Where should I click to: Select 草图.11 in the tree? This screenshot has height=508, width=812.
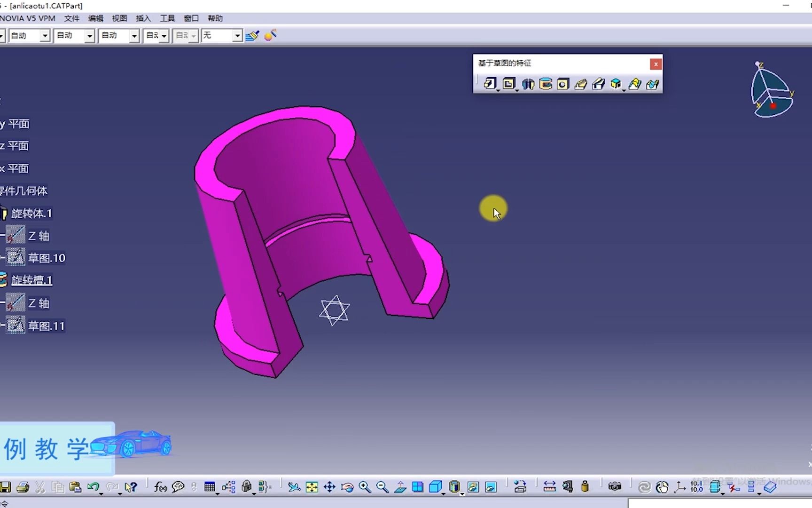click(x=46, y=326)
